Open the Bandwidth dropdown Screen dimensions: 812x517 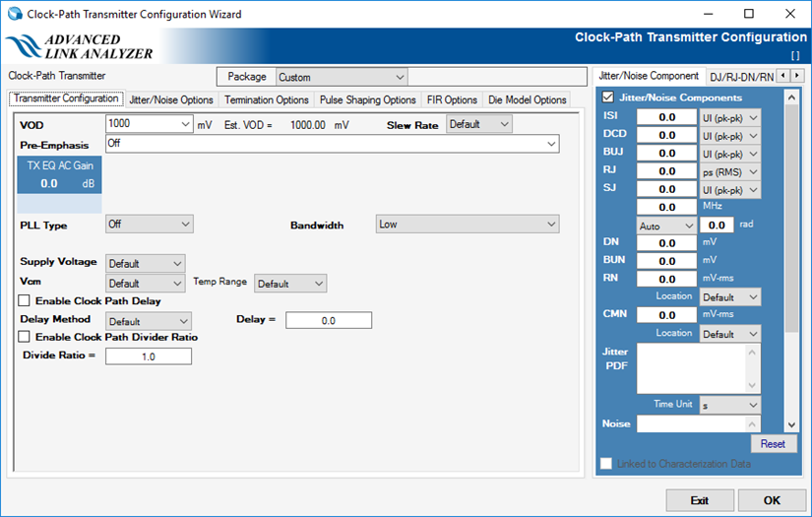pos(467,225)
